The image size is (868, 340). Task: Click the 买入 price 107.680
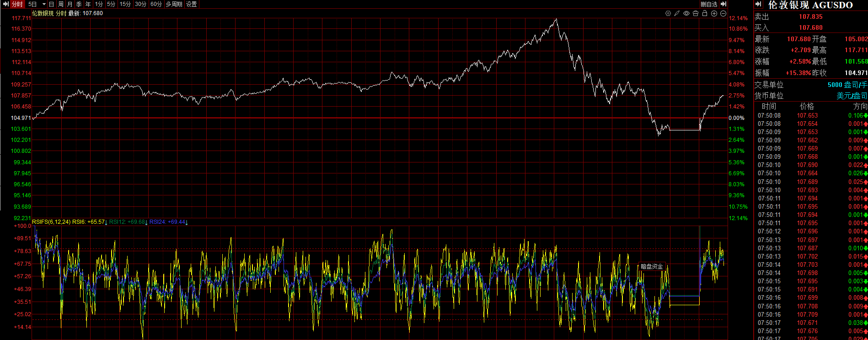click(811, 28)
